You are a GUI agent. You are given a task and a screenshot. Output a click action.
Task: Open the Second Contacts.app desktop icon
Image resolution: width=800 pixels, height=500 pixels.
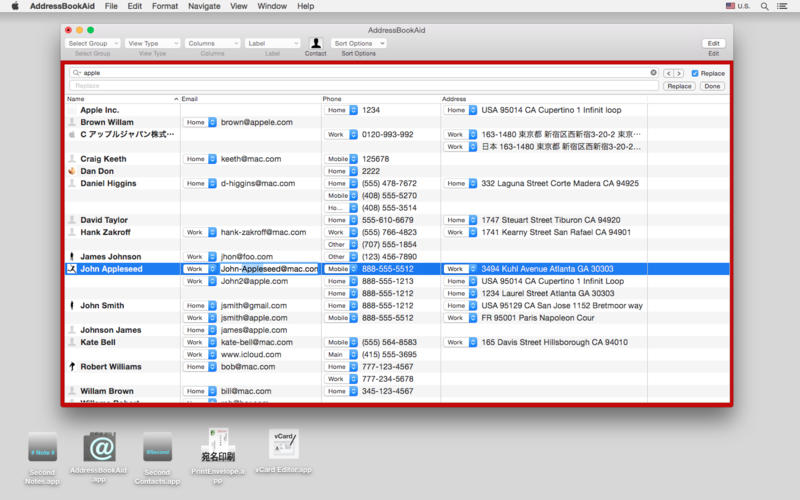[x=156, y=448]
